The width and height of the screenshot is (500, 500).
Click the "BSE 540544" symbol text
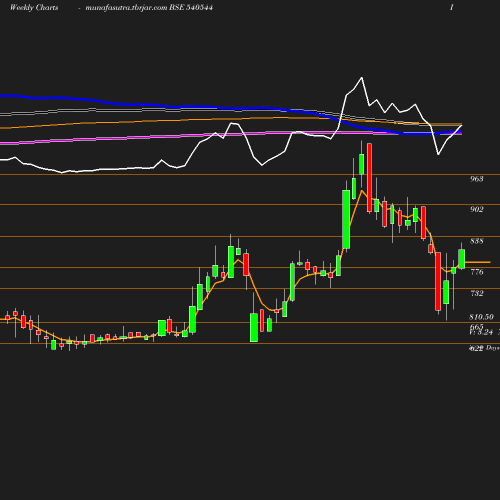coord(191,8)
